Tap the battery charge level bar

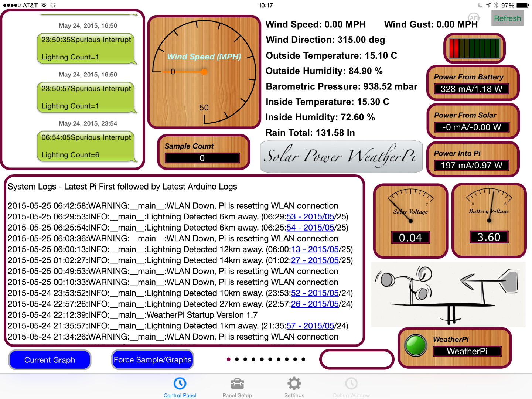tap(474, 48)
